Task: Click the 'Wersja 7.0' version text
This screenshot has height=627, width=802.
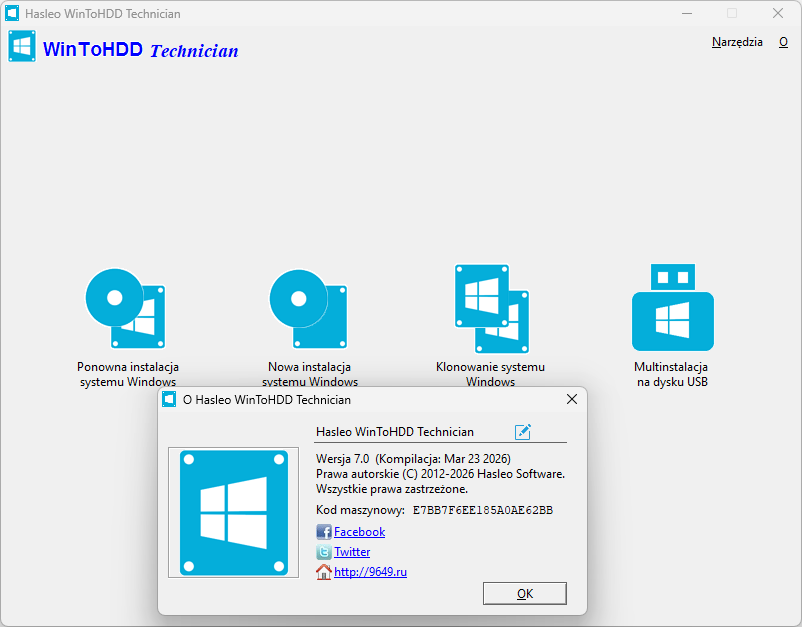Action: pos(343,459)
